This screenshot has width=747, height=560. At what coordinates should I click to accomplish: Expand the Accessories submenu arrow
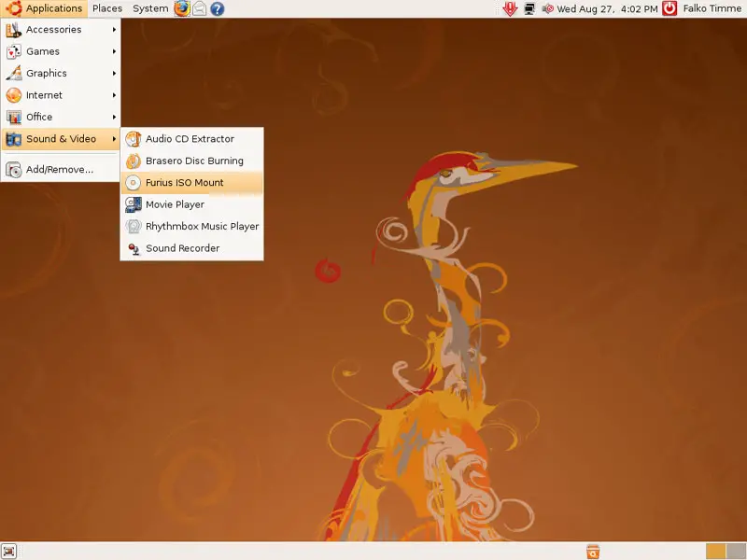pos(114,30)
